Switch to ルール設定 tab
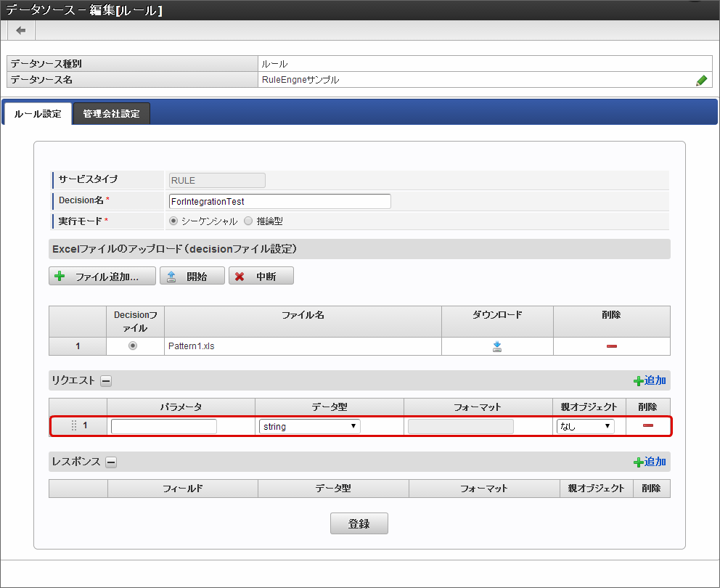Image resolution: width=720 pixels, height=588 pixels. (x=38, y=113)
